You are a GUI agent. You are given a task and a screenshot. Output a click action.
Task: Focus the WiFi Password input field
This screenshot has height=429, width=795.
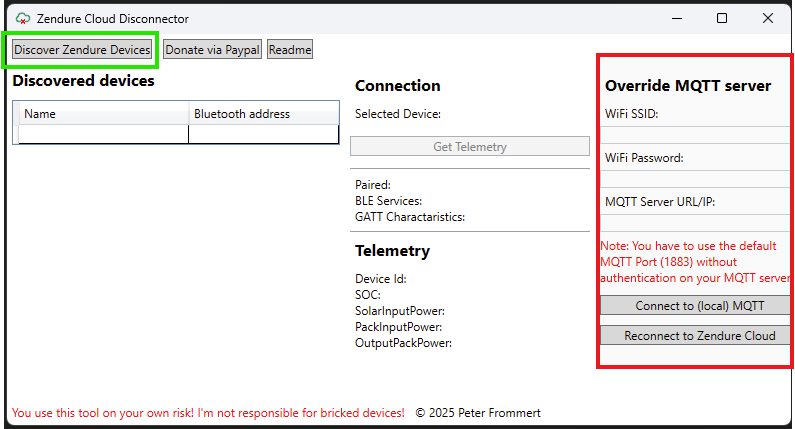click(697, 179)
